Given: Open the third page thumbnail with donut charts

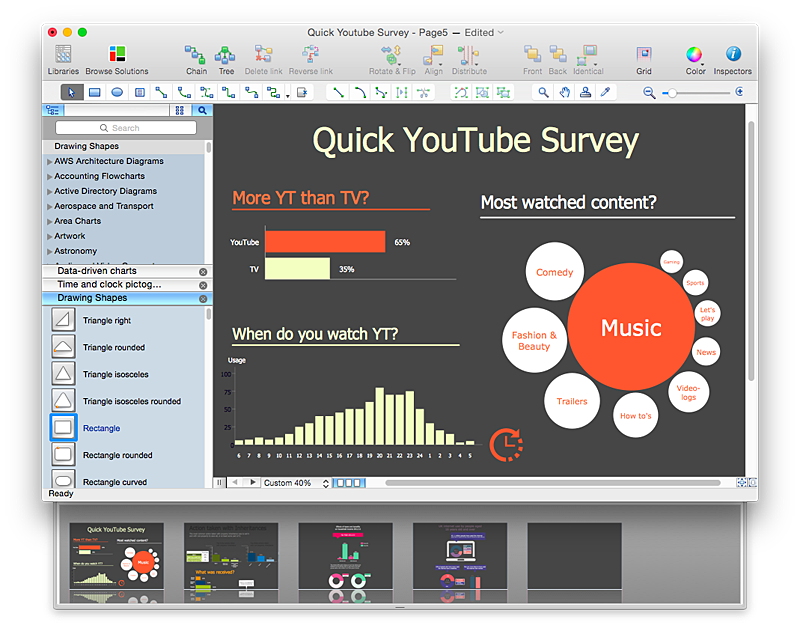Looking at the screenshot, I should (x=345, y=556).
